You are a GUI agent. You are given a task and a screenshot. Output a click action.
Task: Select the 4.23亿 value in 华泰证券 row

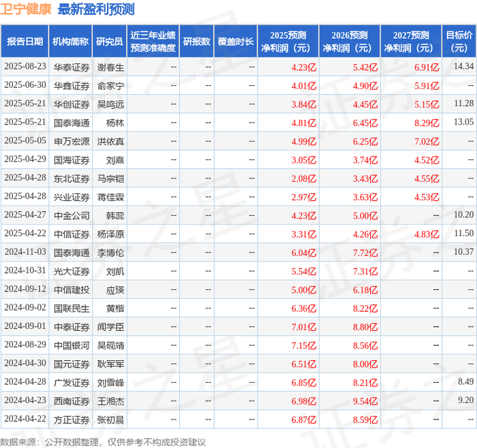coord(304,67)
